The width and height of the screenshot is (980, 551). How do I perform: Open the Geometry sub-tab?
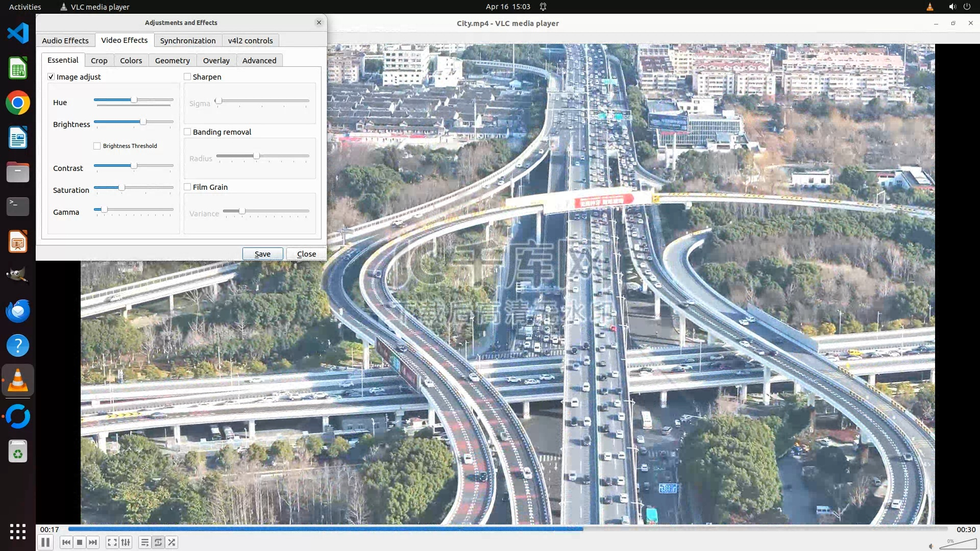pos(172,61)
